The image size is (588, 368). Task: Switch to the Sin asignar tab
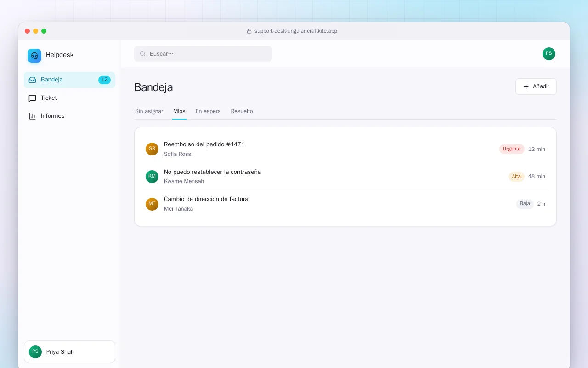coord(149,111)
